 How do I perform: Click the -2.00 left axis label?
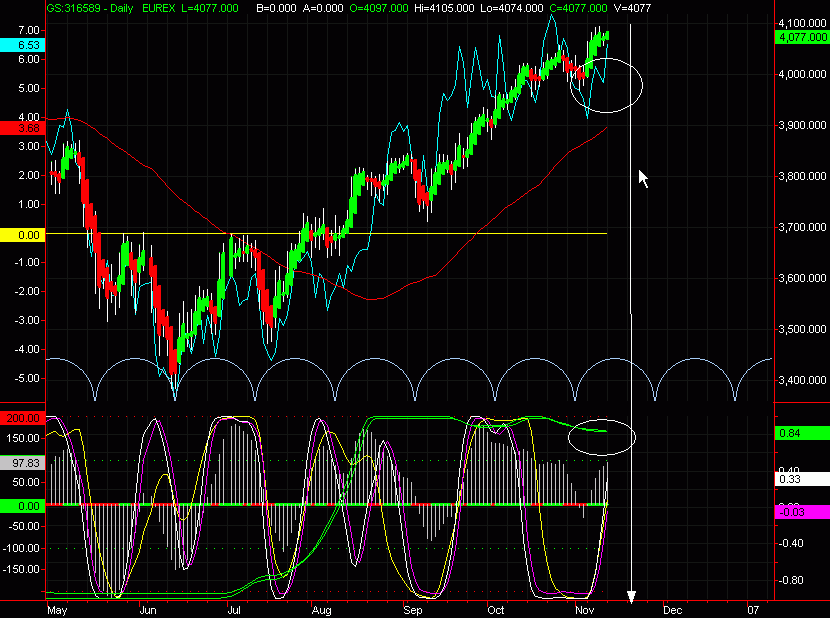(26, 292)
